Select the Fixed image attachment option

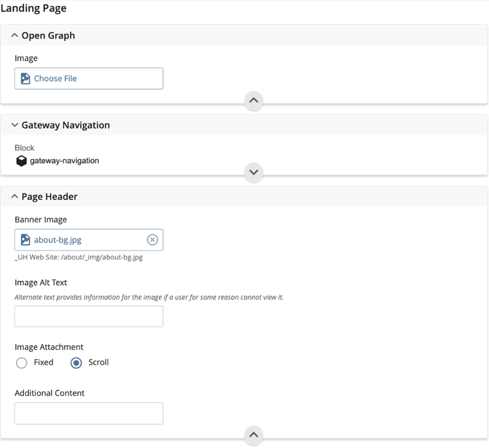tap(21, 363)
